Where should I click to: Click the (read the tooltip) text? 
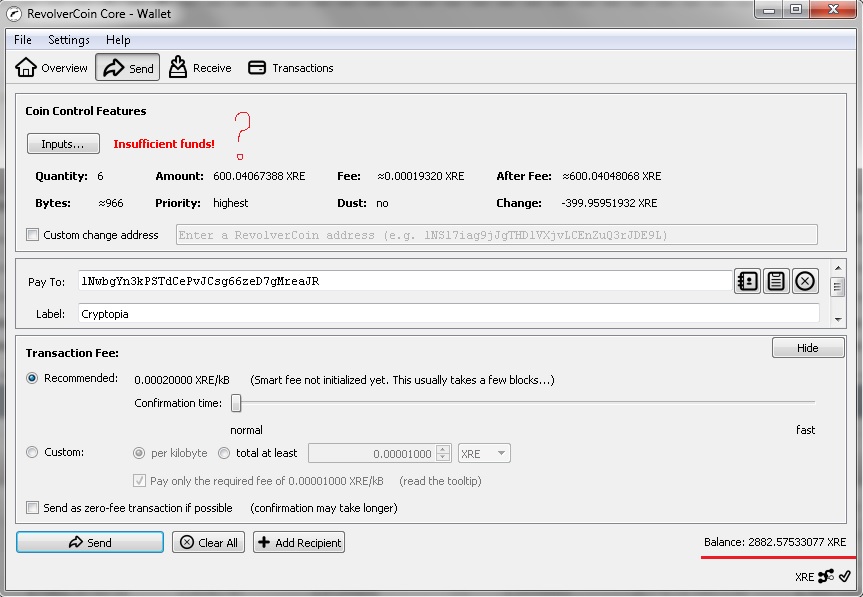pyautogui.click(x=440, y=481)
